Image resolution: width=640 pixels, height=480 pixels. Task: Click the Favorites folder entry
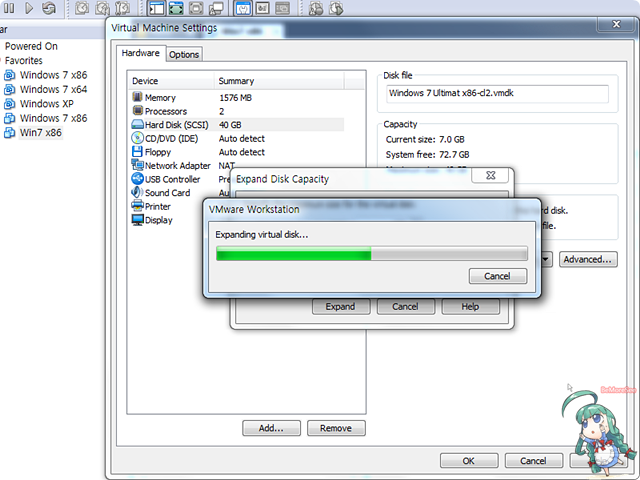23,60
